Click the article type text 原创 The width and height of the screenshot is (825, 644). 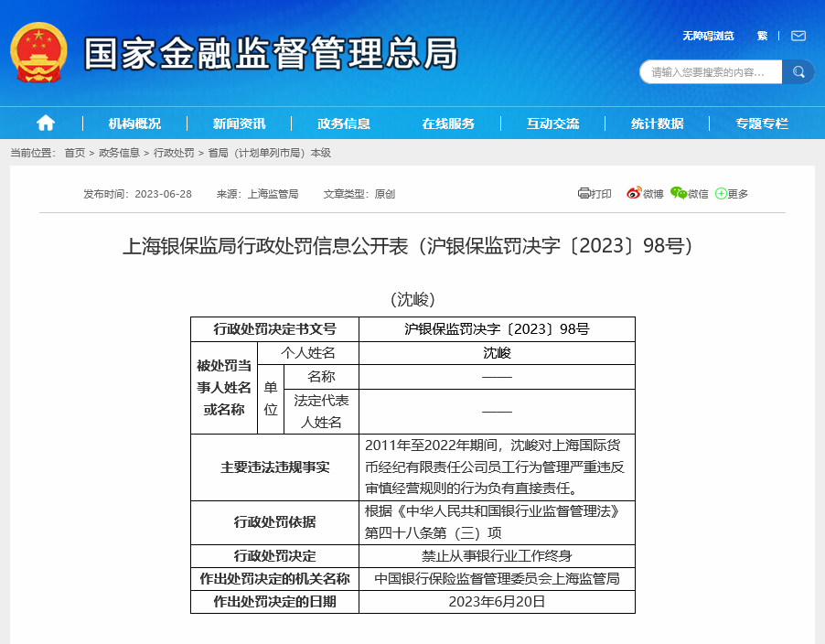(385, 194)
